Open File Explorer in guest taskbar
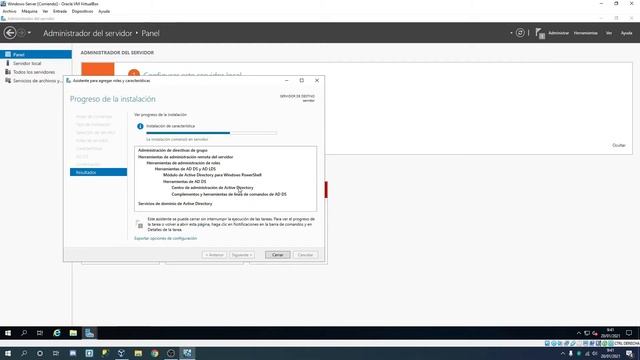Image resolution: width=640 pixels, height=360 pixels. pyautogui.click(x=73, y=333)
